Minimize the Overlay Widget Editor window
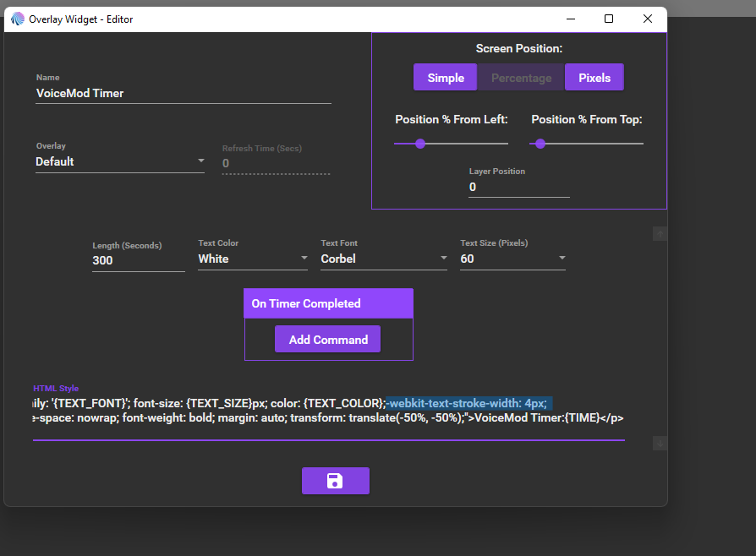This screenshot has height=556, width=756. (x=570, y=19)
